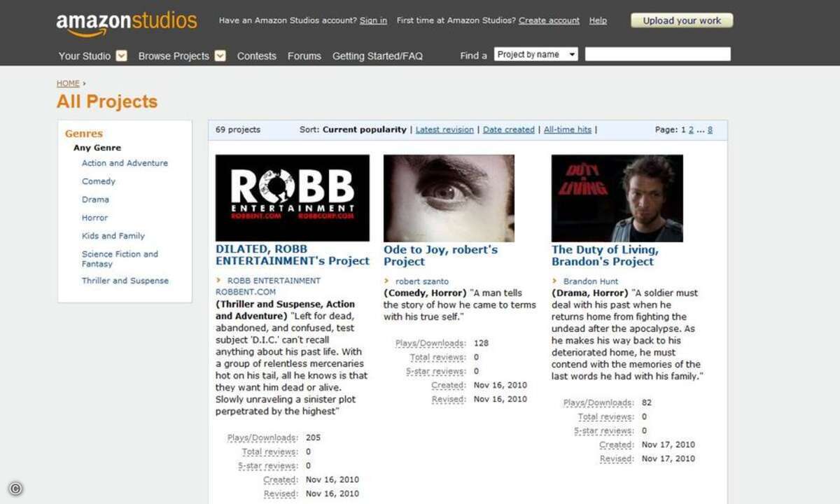This screenshot has height=504, width=840.
Task: Open the Your Studio dropdown arrow
Action: [122, 55]
